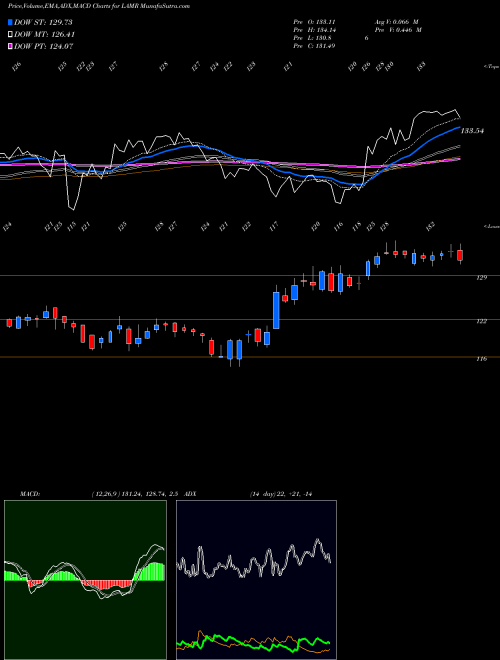Click the 'Pre O: 133.11' value
Viewport: 500px width, 660px height.
tap(314, 22)
